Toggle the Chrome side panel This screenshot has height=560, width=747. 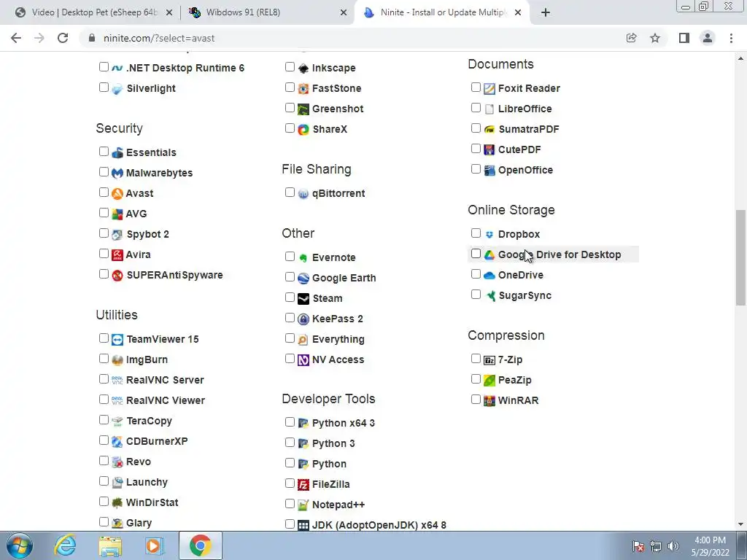pos(684,38)
